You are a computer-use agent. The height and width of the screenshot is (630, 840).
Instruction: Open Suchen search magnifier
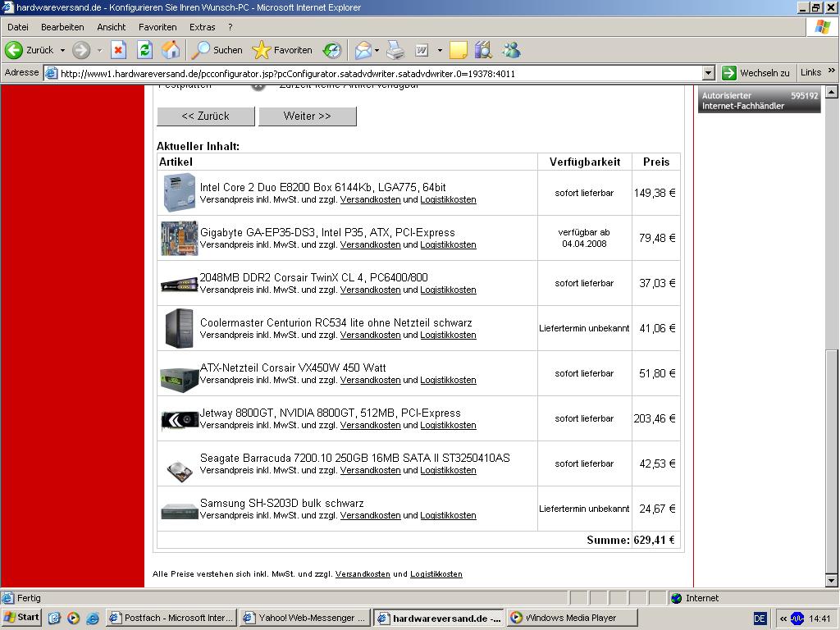[217, 50]
